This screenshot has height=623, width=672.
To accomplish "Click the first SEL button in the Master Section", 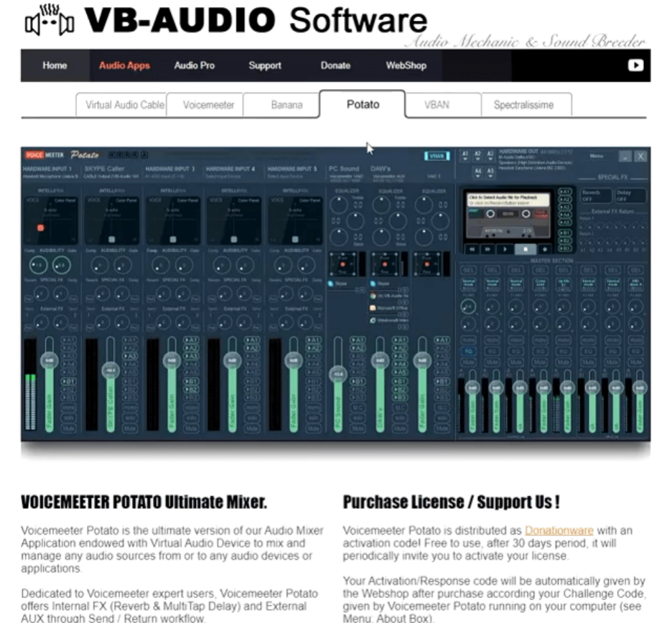I will tap(468, 270).
